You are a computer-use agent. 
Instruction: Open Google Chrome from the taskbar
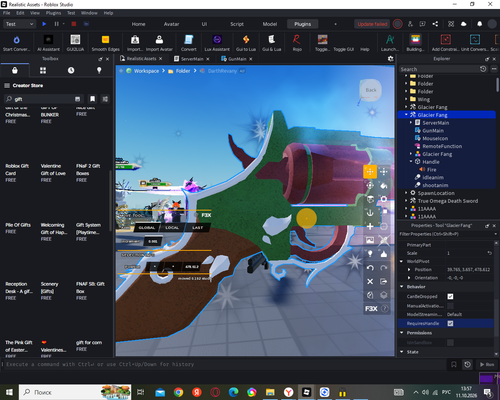click(178, 392)
